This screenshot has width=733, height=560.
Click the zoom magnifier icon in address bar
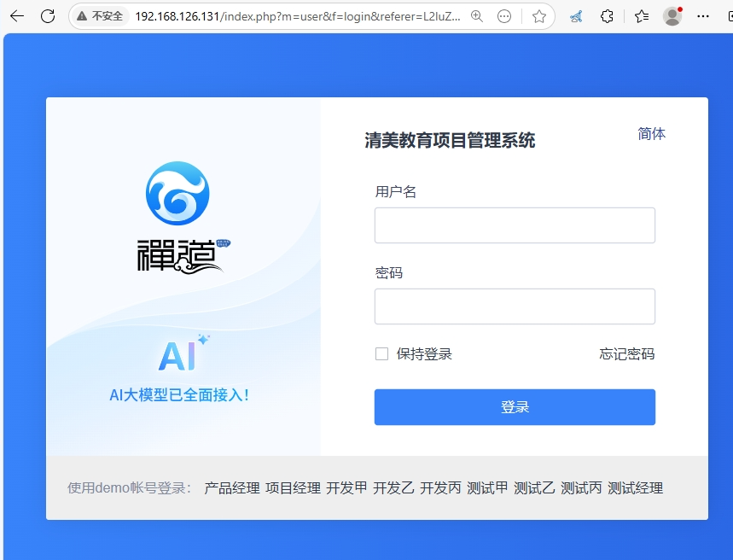tap(477, 16)
